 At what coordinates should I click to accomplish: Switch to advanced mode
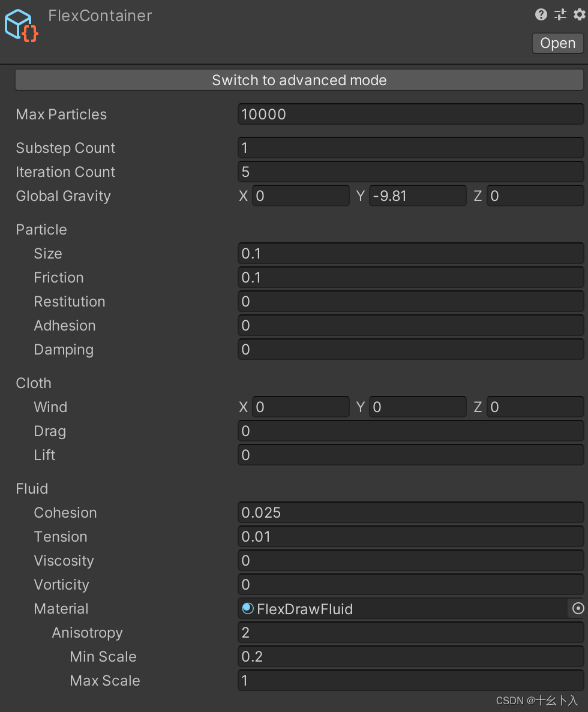[299, 80]
